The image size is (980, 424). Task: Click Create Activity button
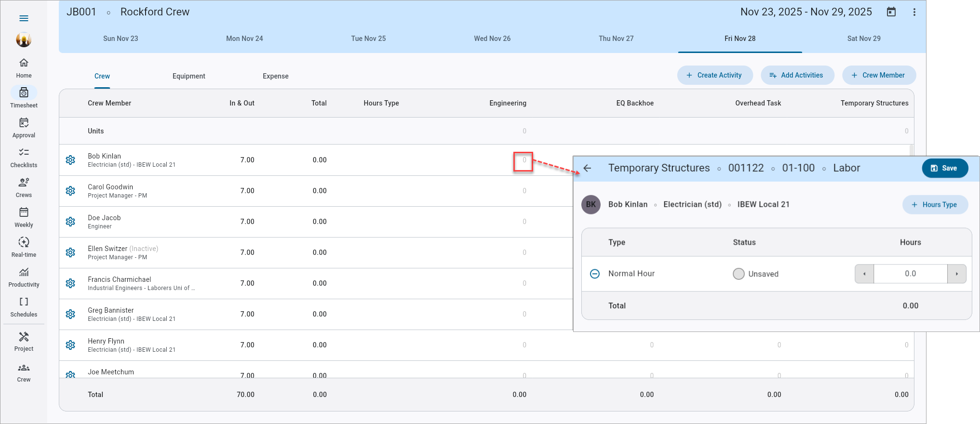click(x=715, y=75)
